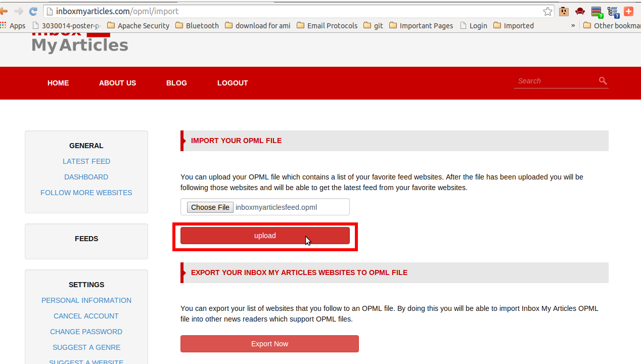Open the Email Protocols bookmark folder
The height and width of the screenshot is (364, 641).
[x=327, y=25]
